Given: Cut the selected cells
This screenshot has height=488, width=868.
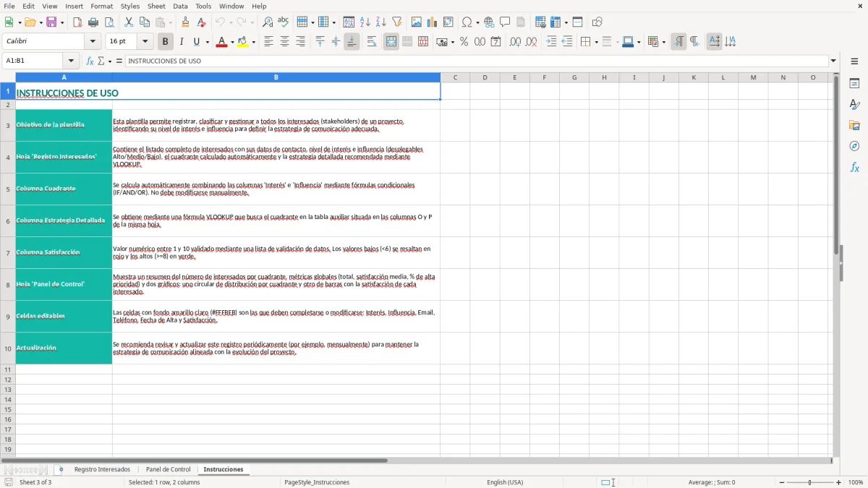Looking at the screenshot, I should click(x=129, y=22).
